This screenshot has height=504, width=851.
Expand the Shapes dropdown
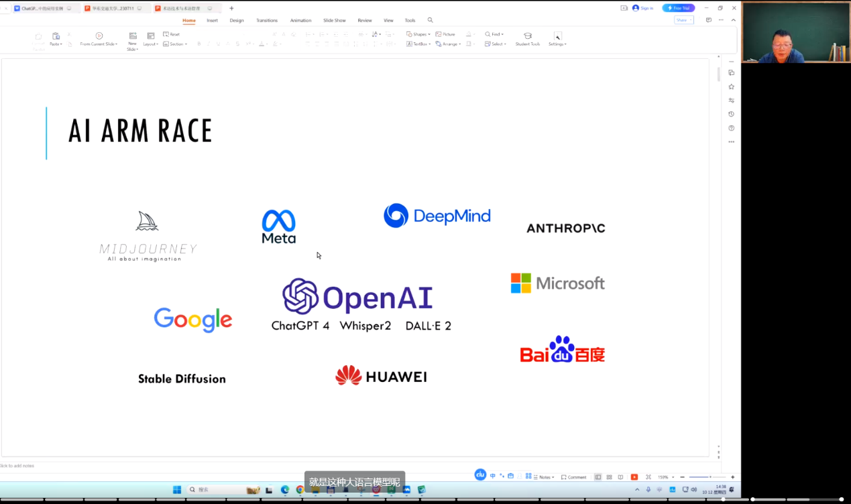click(418, 34)
